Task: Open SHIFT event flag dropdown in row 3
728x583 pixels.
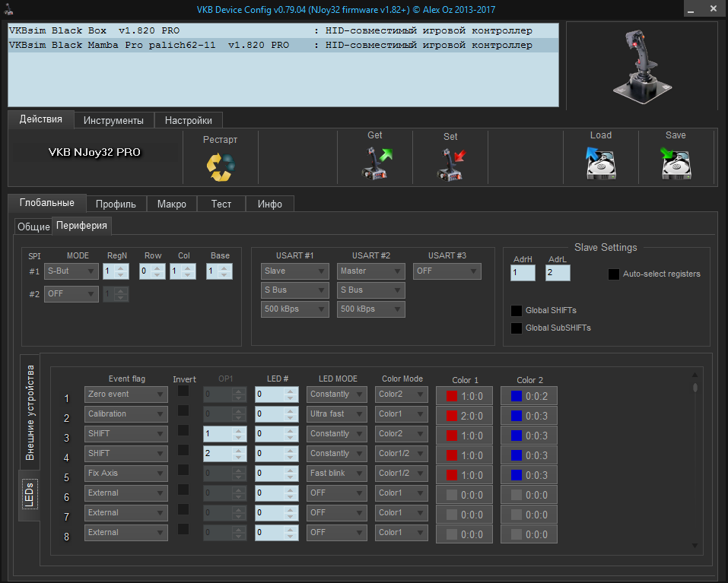Action: pos(126,434)
